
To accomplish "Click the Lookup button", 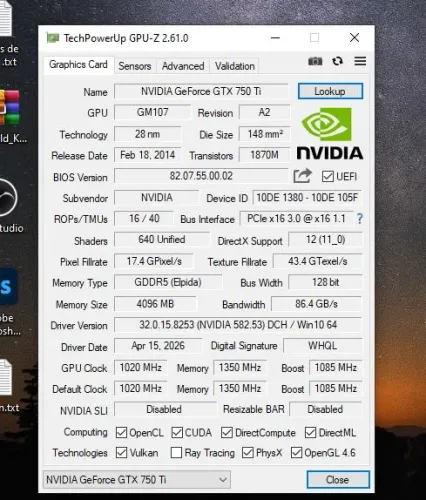I will pyautogui.click(x=330, y=91).
